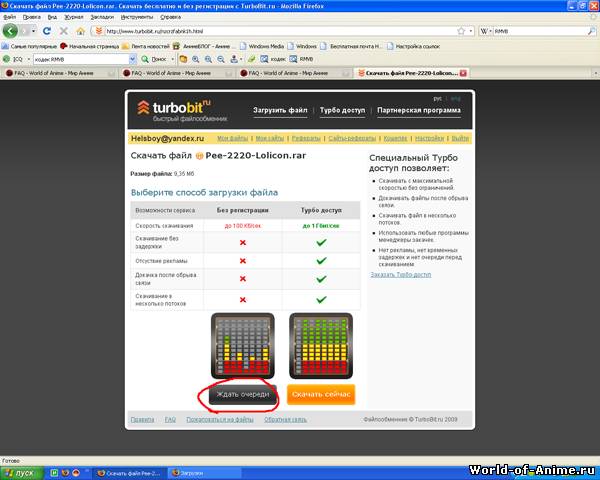Click the green highlighter icon on ICQ toolbar
This screenshot has height=480, width=600.
251,59
